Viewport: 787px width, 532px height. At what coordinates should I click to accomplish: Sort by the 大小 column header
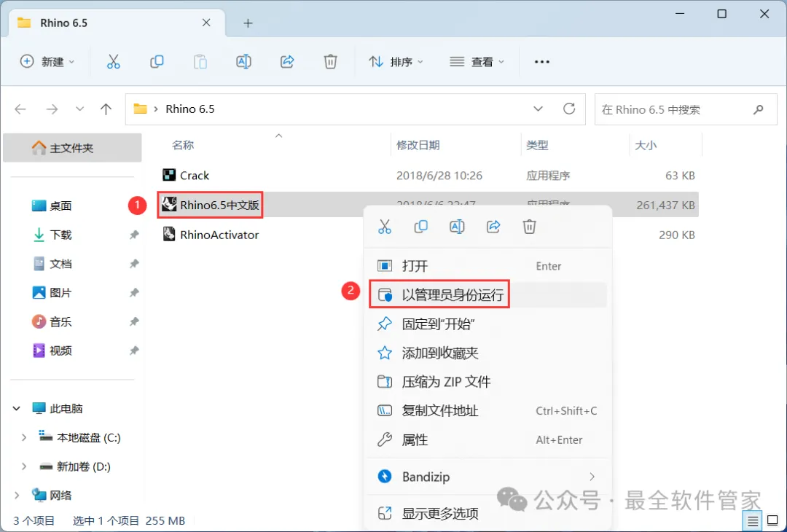click(x=646, y=145)
